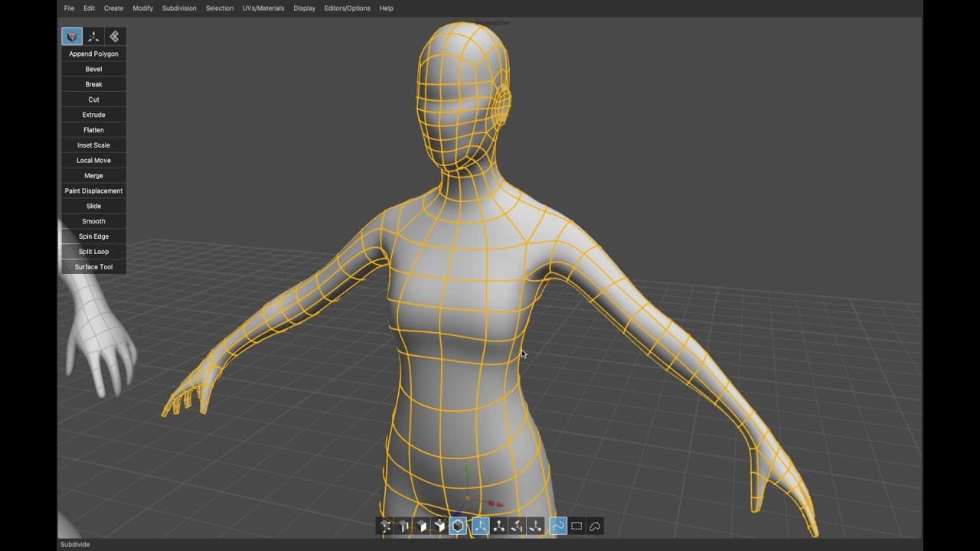The height and width of the screenshot is (551, 980).
Task: Click the Split Loop button
Action: pos(93,252)
